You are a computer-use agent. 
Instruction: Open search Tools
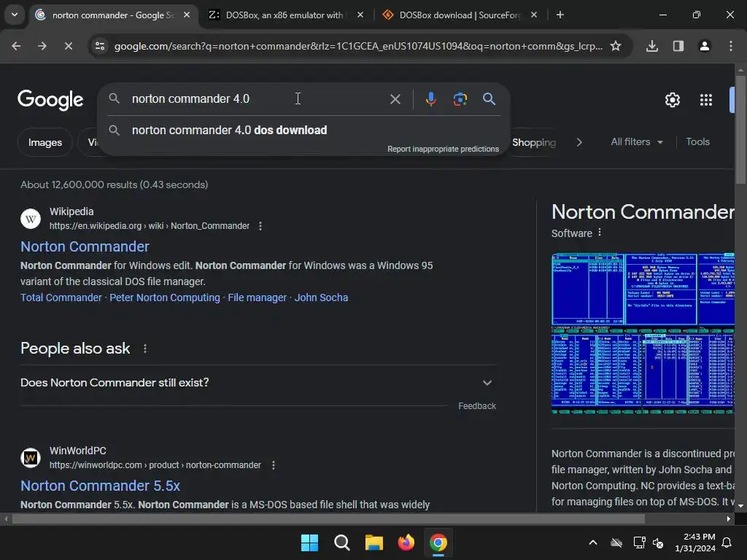pos(697,142)
